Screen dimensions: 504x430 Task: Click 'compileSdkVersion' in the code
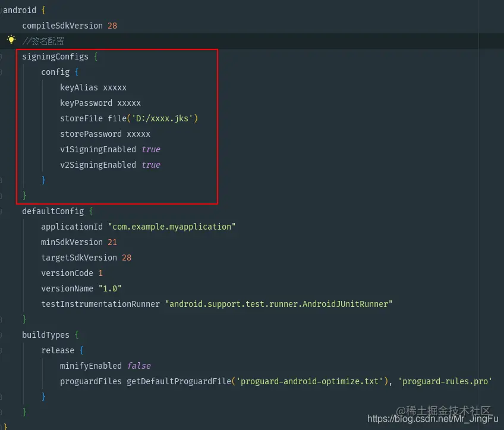pyautogui.click(x=62, y=26)
